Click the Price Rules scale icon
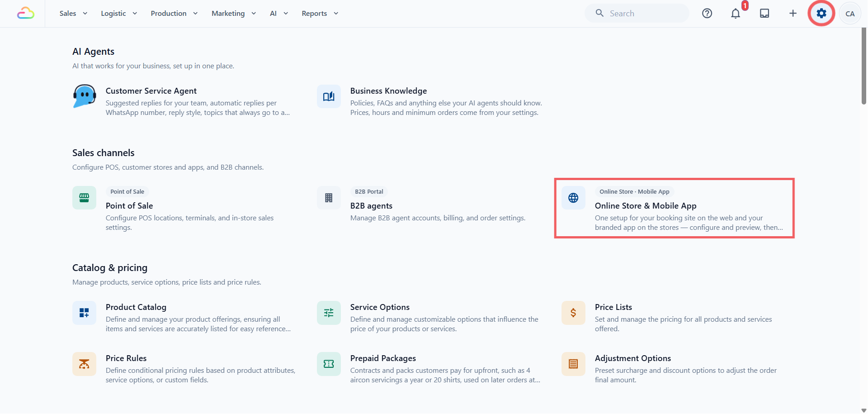This screenshot has height=414, width=868. pyautogui.click(x=84, y=364)
